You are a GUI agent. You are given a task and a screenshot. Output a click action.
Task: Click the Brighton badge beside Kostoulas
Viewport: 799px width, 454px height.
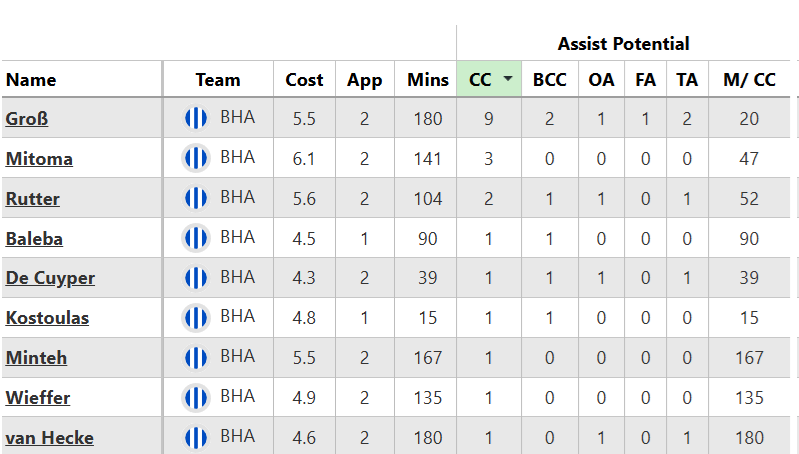[196, 318]
